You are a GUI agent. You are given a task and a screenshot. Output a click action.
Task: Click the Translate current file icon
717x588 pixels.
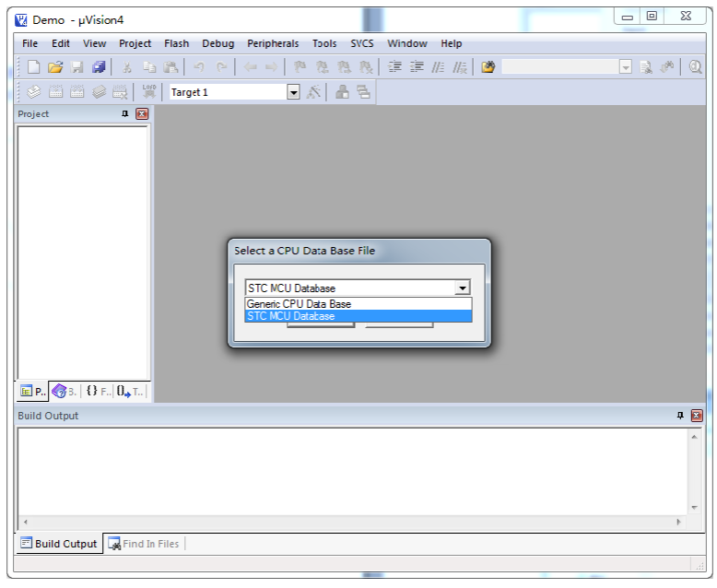point(33,92)
